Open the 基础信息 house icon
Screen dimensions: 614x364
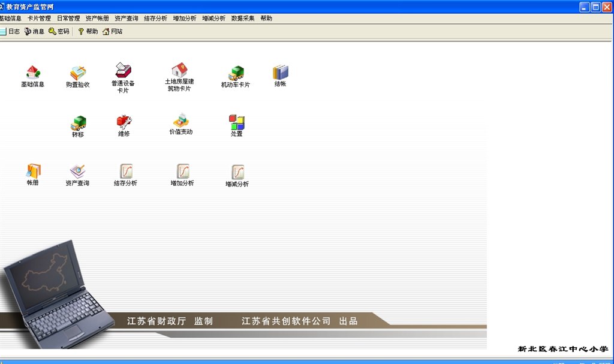pyautogui.click(x=32, y=73)
